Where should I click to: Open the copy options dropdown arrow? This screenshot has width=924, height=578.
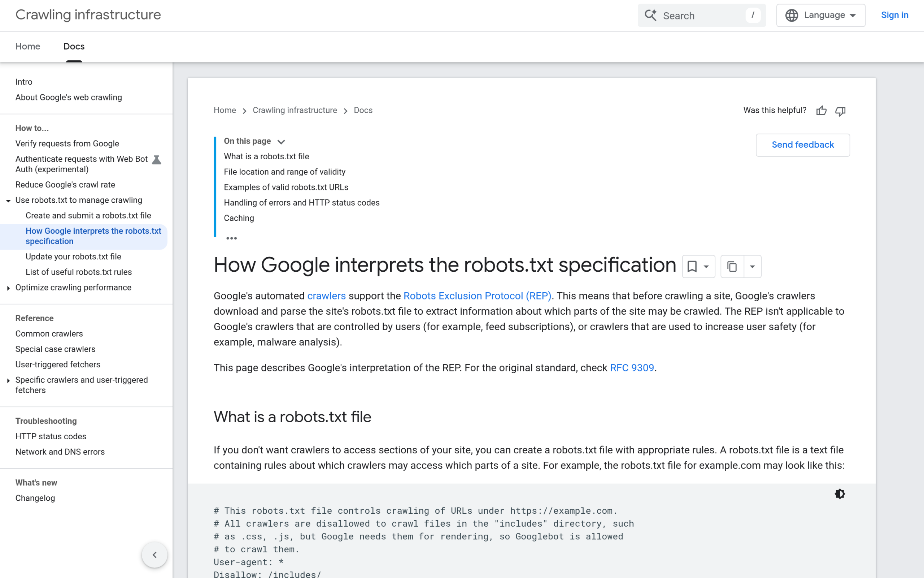752,267
